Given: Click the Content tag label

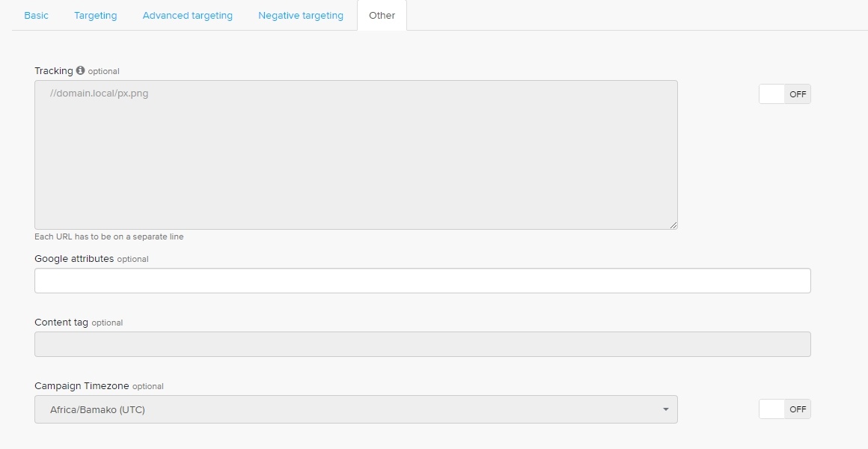Looking at the screenshot, I should [x=61, y=323].
